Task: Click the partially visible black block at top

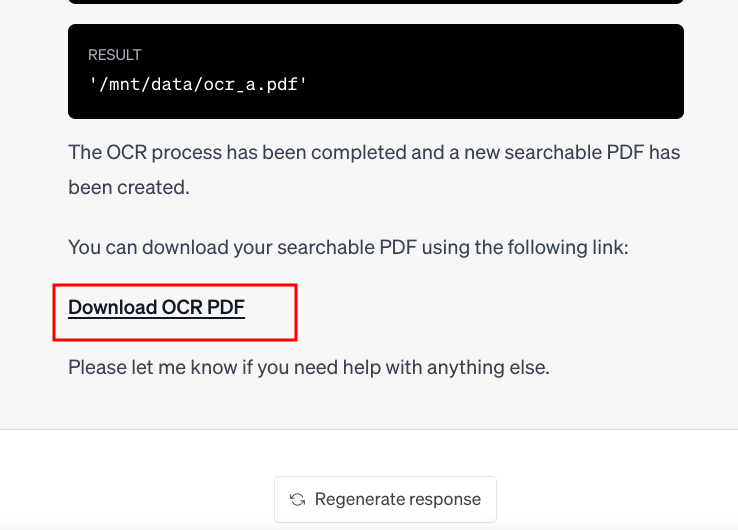Action: tap(375, 2)
